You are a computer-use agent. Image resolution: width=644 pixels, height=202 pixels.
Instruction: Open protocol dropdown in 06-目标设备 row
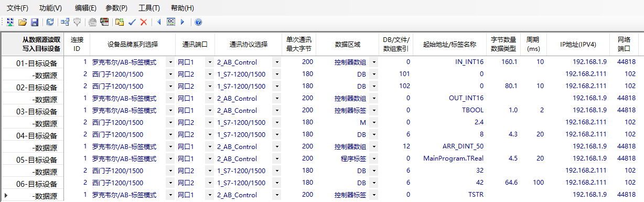(x=276, y=183)
